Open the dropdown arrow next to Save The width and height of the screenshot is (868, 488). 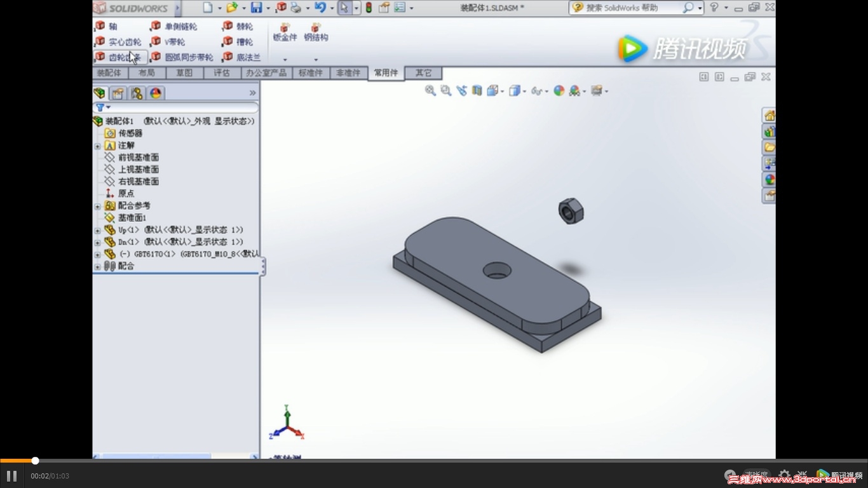[268, 8]
